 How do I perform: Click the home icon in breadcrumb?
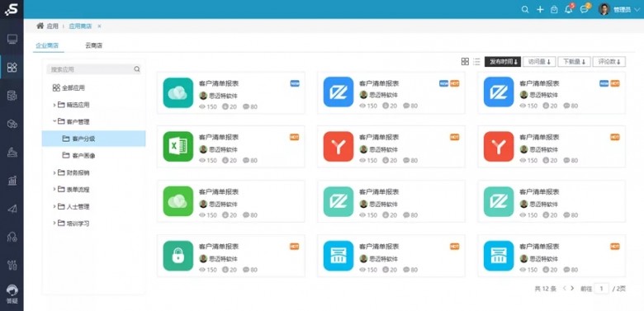pos(40,26)
